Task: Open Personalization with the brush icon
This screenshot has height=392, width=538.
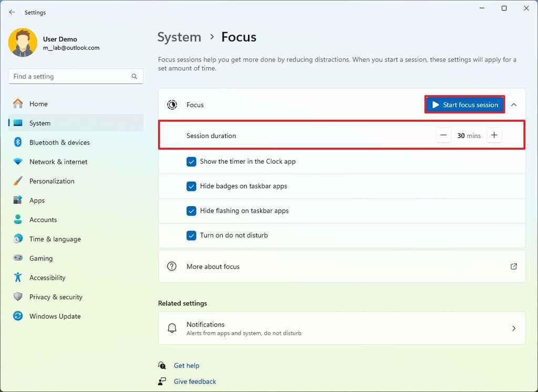Action: (17, 181)
